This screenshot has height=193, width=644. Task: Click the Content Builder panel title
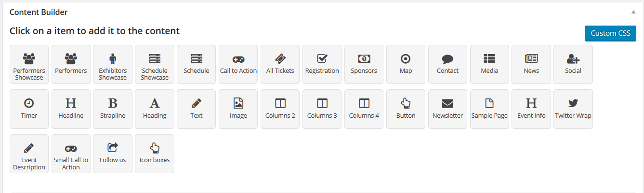(39, 12)
